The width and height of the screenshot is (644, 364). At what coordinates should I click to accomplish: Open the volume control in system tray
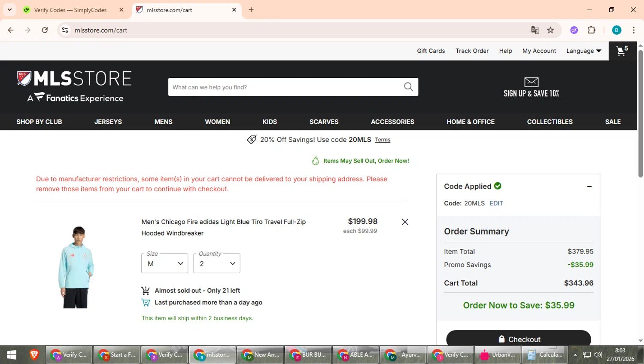point(598,355)
